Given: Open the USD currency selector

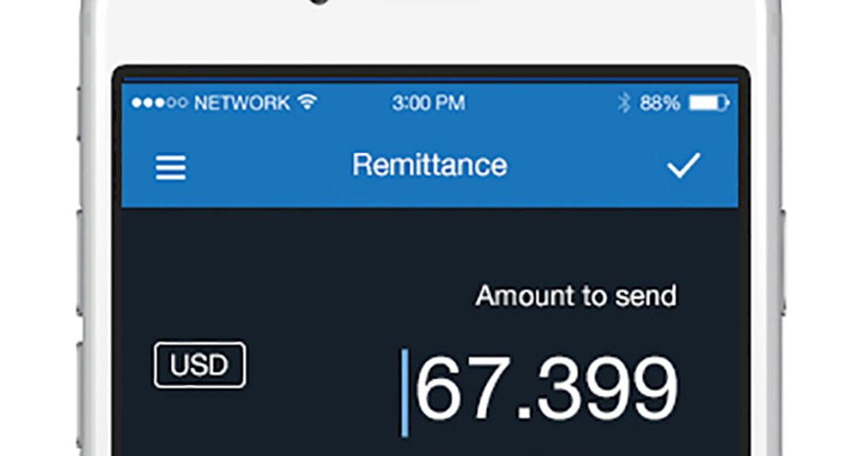Looking at the screenshot, I should pyautogui.click(x=200, y=366).
